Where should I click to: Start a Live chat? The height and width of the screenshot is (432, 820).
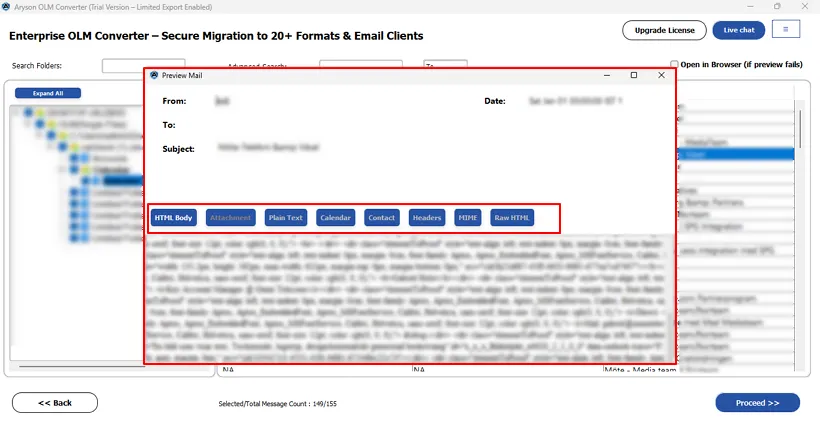pos(739,30)
